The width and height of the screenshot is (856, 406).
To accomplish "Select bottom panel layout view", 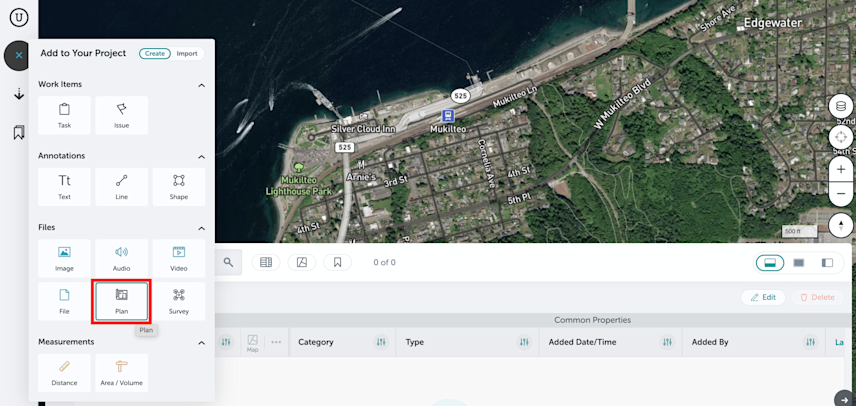I will 770,263.
